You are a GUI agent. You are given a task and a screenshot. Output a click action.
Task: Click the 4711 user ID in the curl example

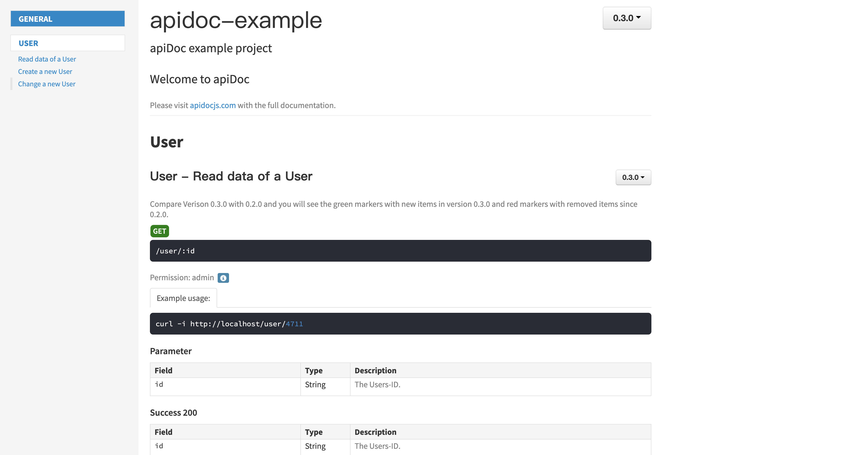click(x=294, y=324)
